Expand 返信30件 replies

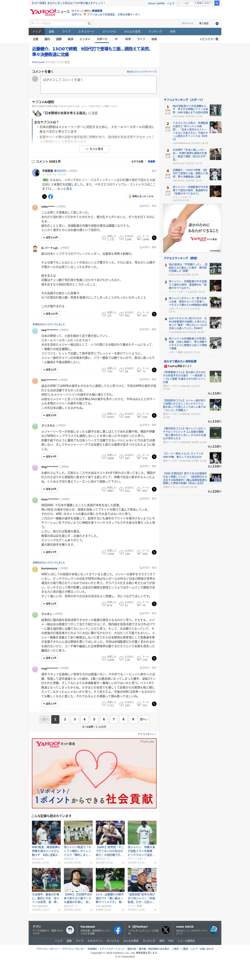click(49, 489)
